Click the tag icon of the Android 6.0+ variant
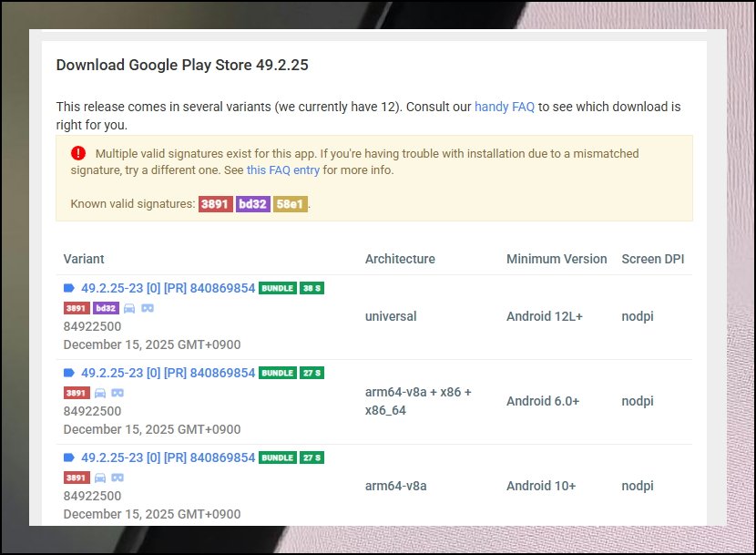This screenshot has width=756, height=555. 69,373
